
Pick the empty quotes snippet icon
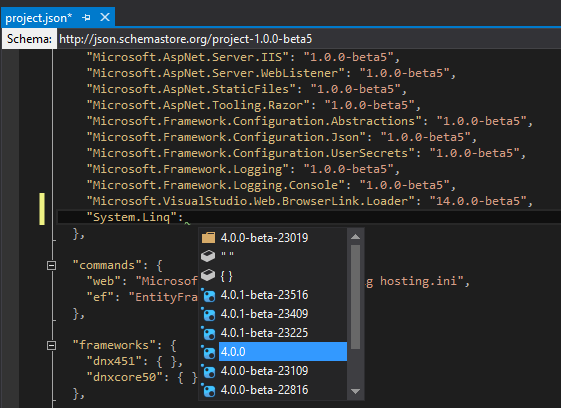pyautogui.click(x=208, y=256)
